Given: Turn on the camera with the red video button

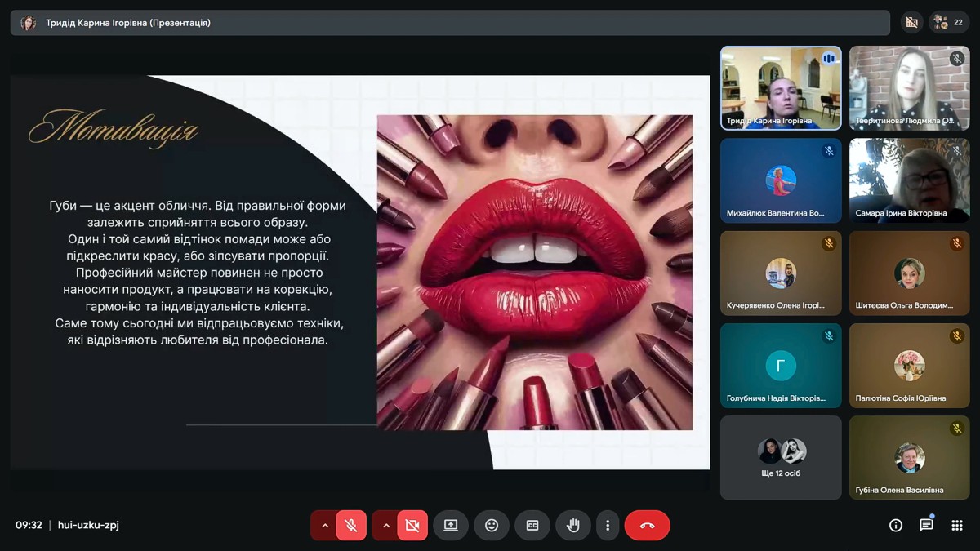Looking at the screenshot, I should (412, 526).
